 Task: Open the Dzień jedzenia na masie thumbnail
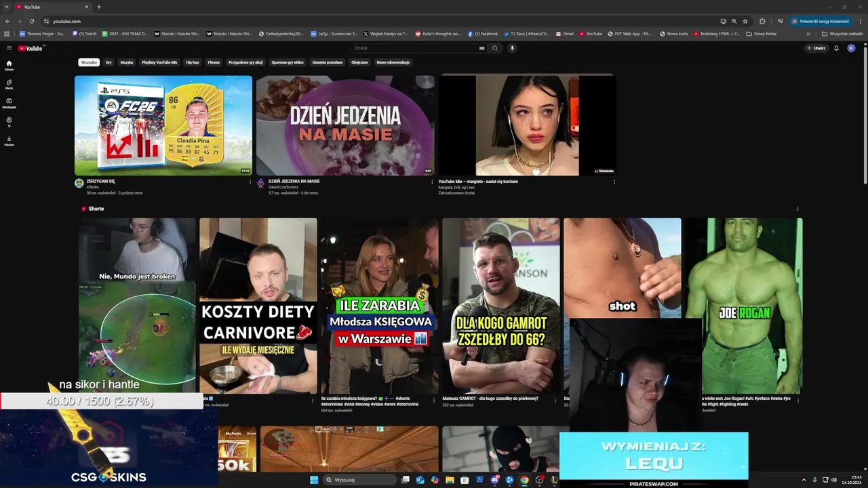345,125
